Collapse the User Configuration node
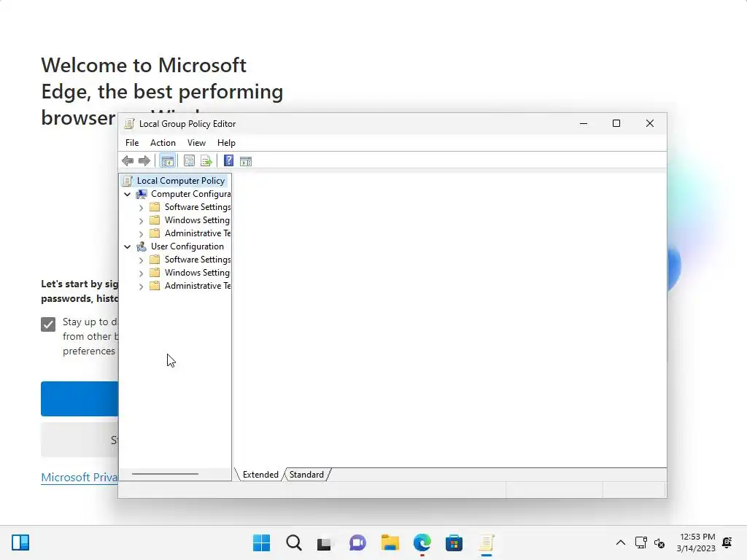Screen dimensions: 747x560 pos(127,246)
